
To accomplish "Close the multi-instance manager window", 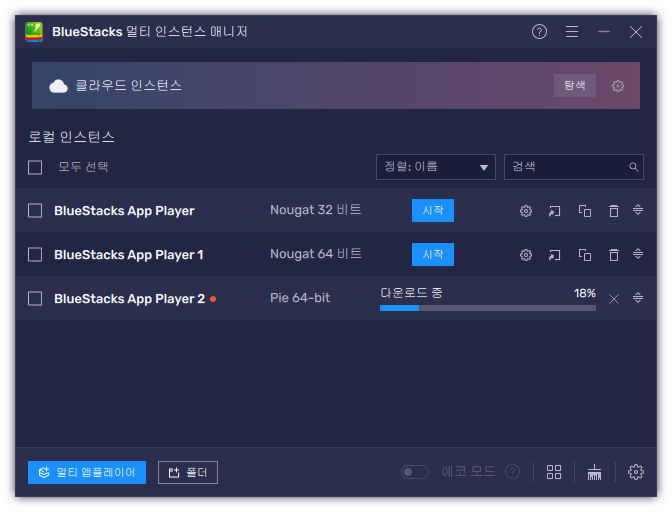I will (636, 32).
